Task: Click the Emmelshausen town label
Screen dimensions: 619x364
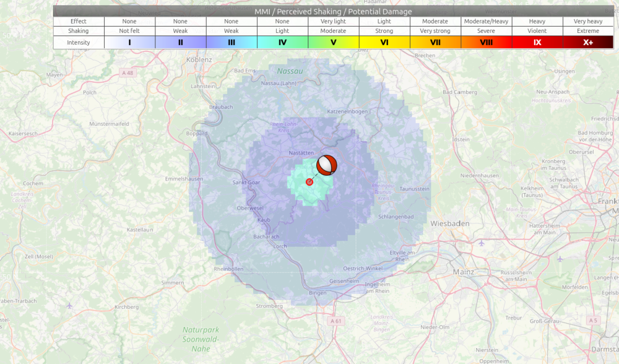Action: [184, 179]
